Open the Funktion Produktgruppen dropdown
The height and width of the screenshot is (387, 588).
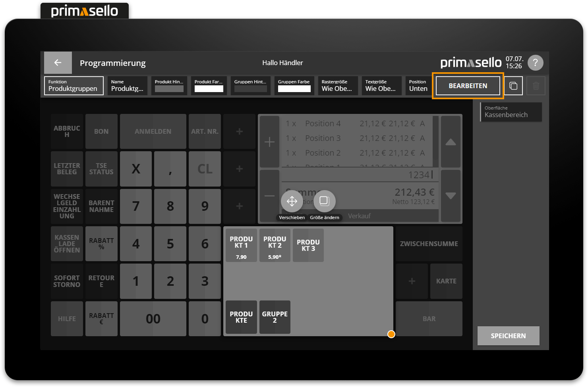[x=74, y=86]
